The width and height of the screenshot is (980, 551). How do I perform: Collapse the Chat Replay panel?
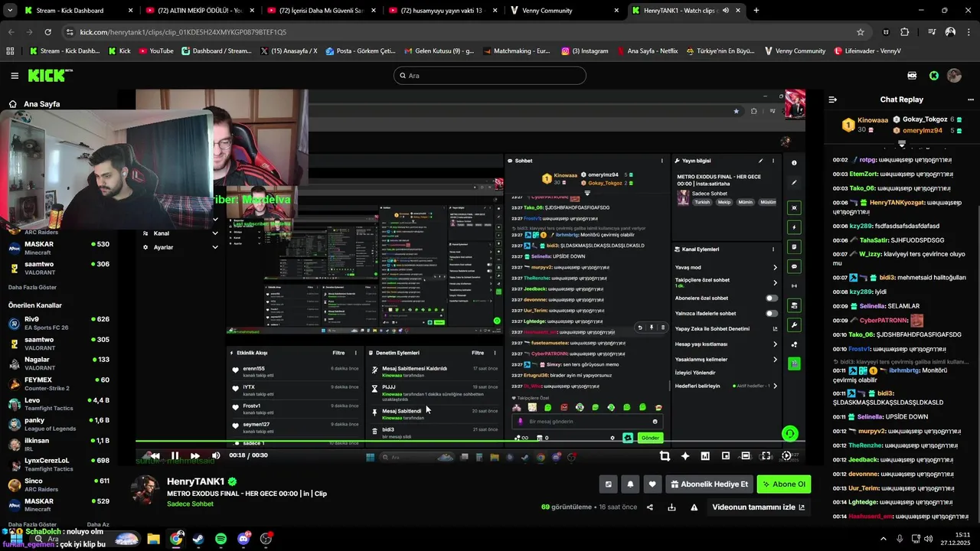point(833,99)
